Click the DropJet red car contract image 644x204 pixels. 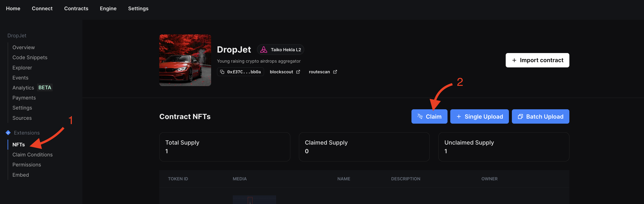[x=185, y=60]
